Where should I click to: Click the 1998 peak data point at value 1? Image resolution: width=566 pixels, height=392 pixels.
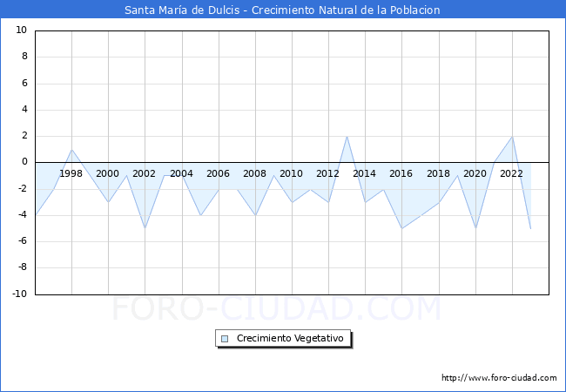[71, 150]
